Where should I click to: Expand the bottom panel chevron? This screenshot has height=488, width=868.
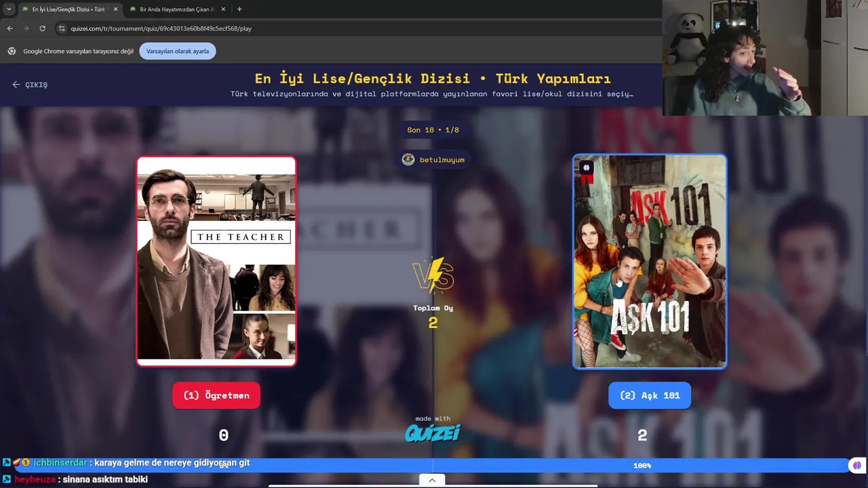pos(432,480)
